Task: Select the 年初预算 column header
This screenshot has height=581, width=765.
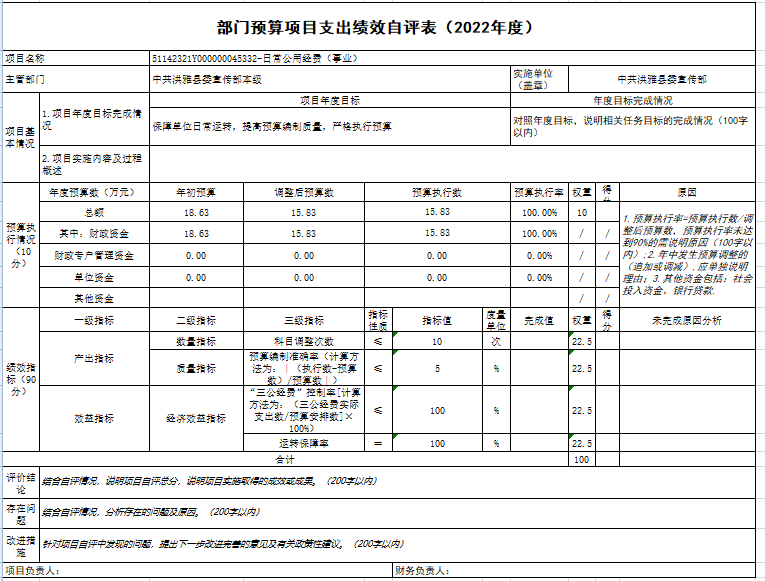Action: tap(196, 192)
